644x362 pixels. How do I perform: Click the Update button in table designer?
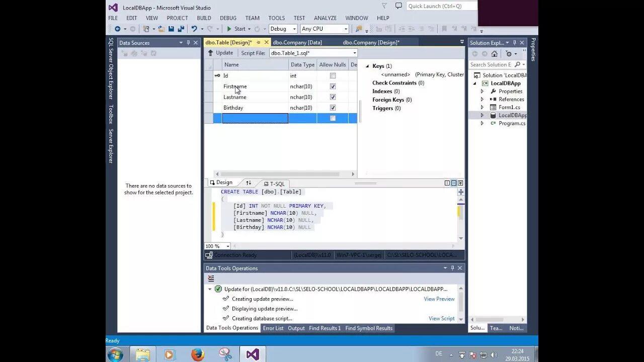(x=220, y=53)
